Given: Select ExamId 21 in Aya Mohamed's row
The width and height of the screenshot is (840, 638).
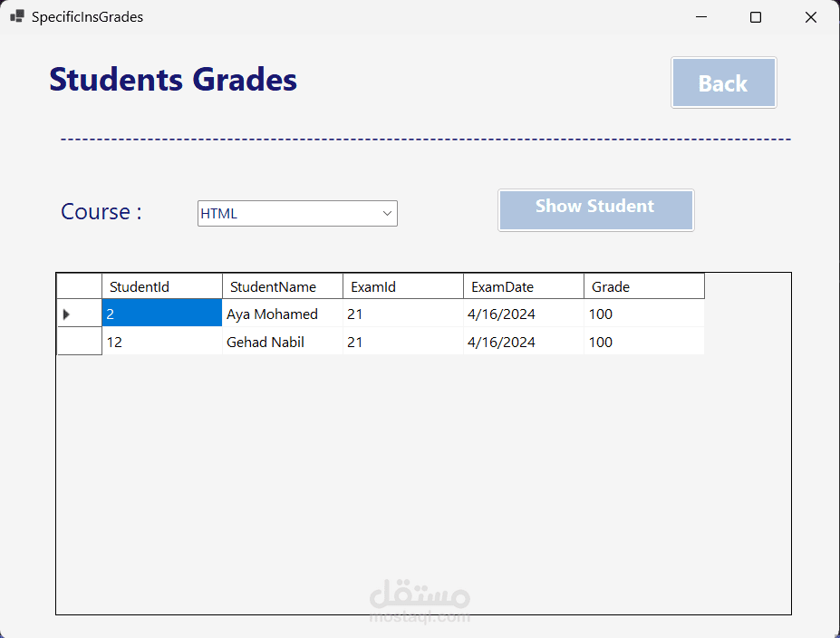Looking at the screenshot, I should point(403,314).
